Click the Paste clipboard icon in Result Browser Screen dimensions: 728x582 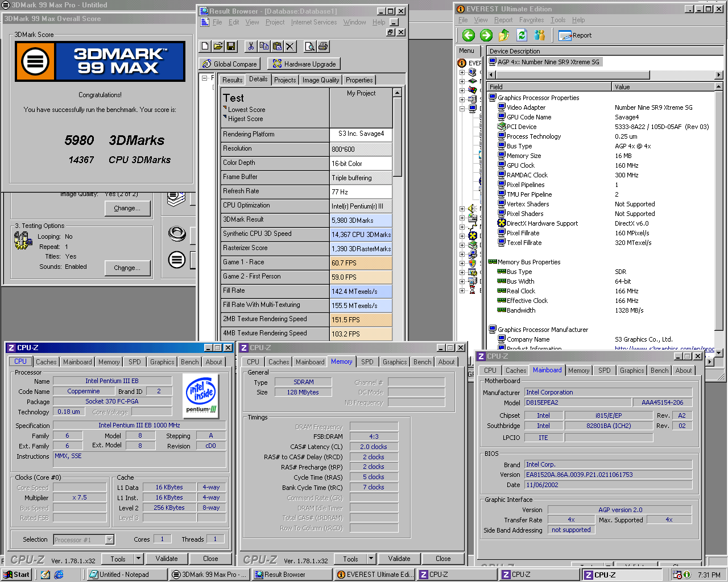(x=277, y=46)
